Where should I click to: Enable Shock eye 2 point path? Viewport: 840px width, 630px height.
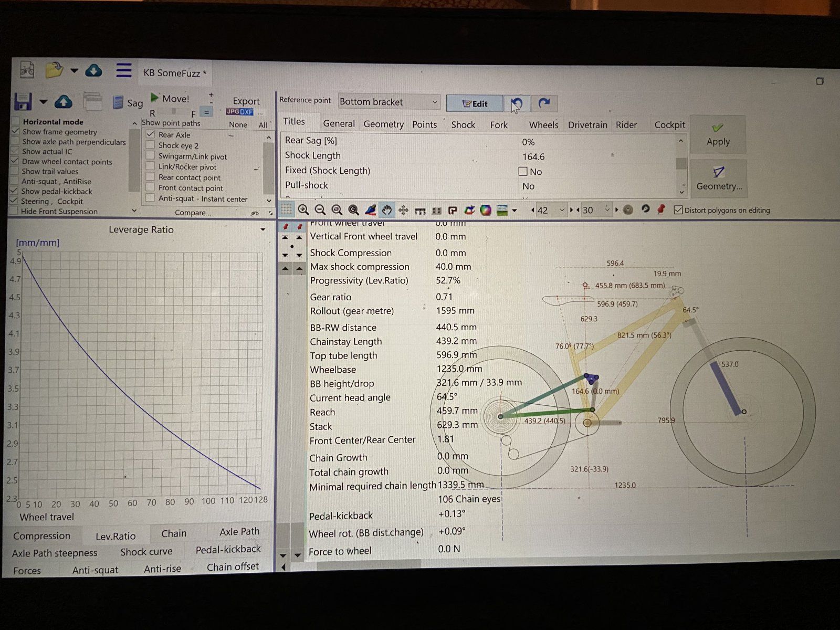point(150,145)
